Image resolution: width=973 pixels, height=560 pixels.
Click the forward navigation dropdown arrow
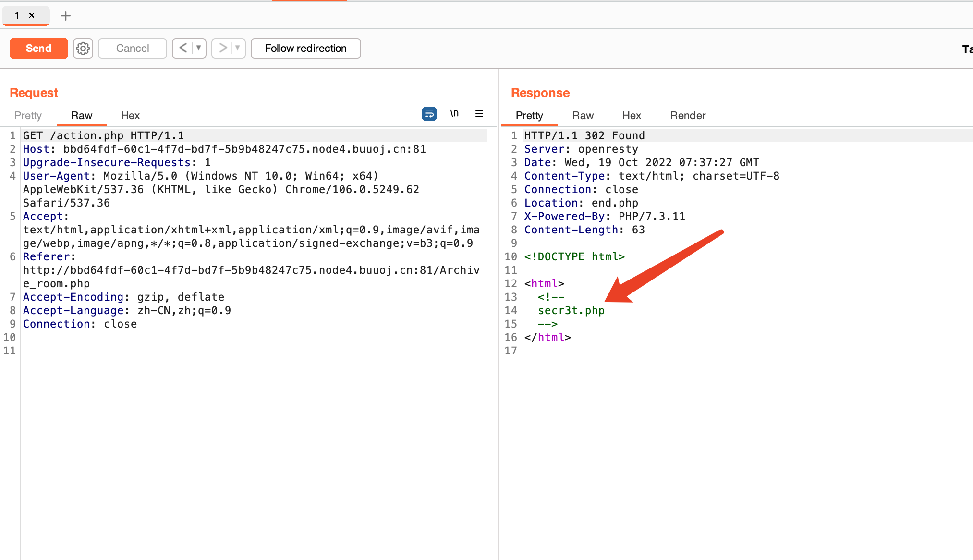coord(237,48)
